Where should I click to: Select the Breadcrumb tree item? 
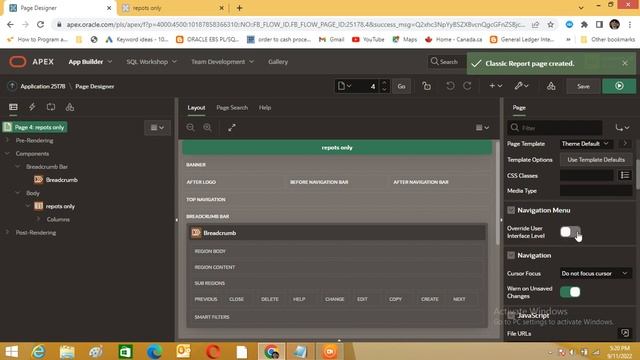pyautogui.click(x=62, y=180)
